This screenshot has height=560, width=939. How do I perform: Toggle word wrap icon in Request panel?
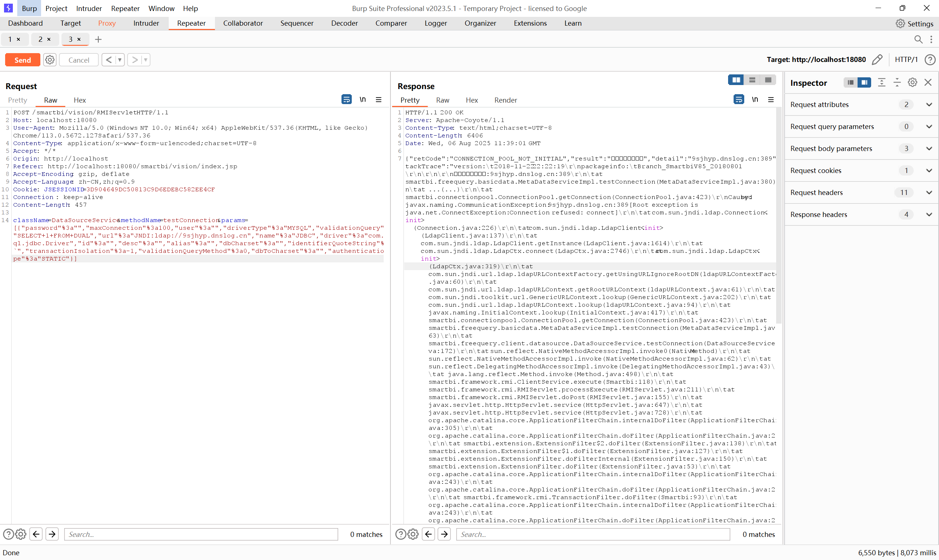[346, 100]
